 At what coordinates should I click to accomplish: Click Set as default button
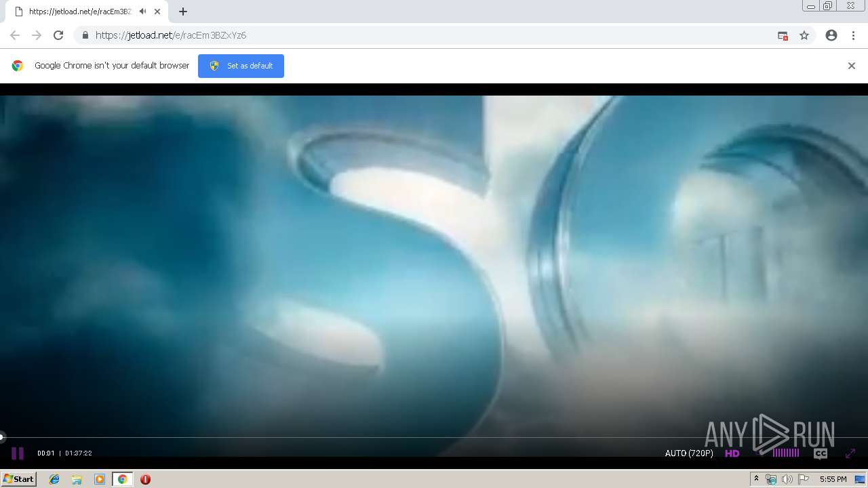tap(241, 66)
